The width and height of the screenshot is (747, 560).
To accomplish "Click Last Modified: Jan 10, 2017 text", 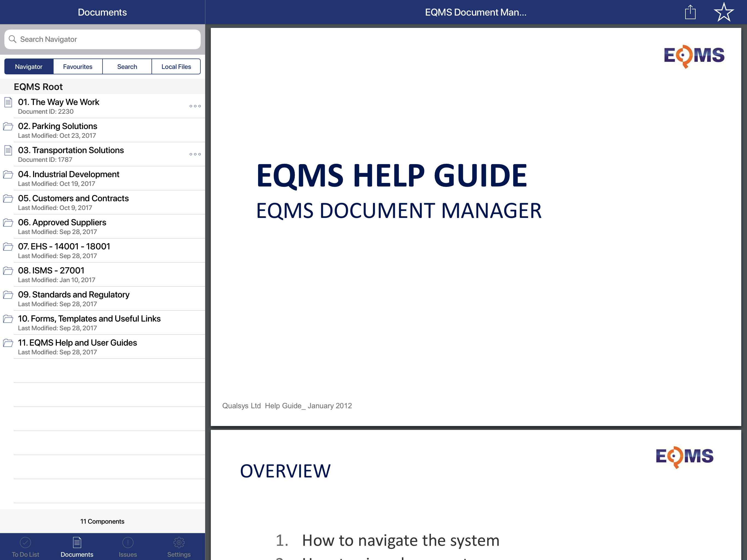I will pos(57,280).
